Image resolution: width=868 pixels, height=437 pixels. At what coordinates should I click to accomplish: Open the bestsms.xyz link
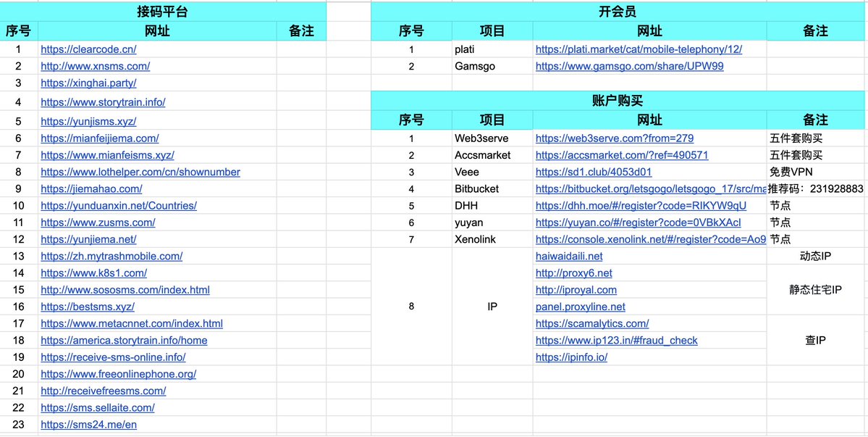tap(88, 307)
